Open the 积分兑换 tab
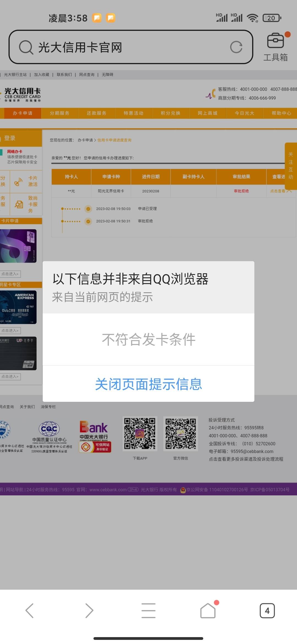 coord(170,113)
